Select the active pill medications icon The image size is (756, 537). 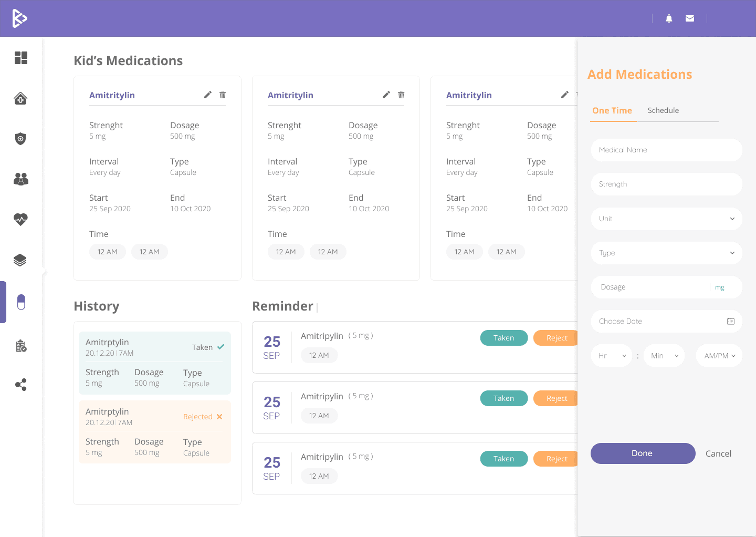[20, 302]
